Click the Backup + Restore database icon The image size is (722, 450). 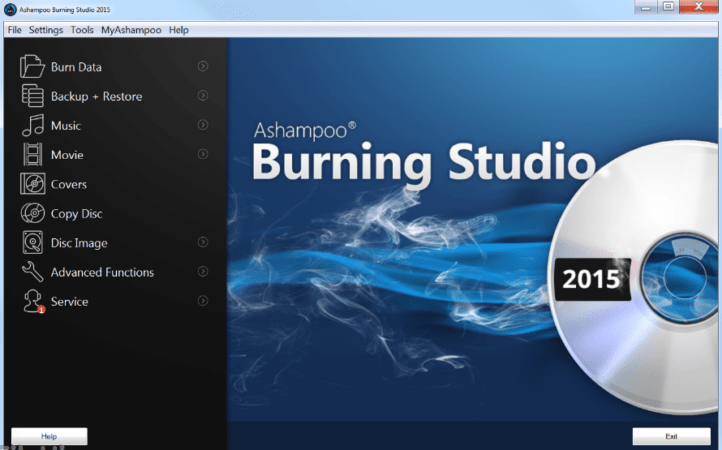coord(32,96)
